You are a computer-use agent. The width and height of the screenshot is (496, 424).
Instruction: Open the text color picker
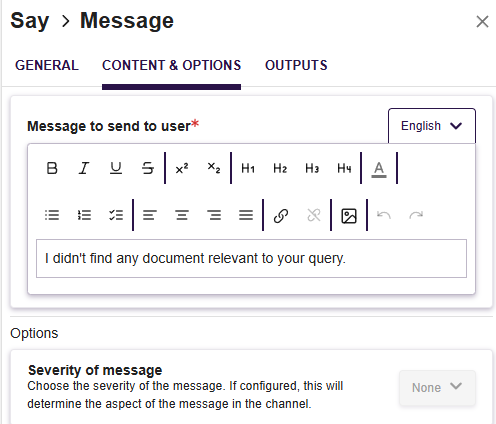click(379, 169)
